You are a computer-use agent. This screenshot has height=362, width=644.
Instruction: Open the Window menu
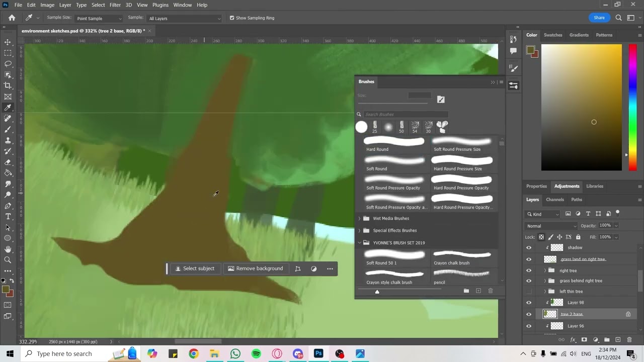tap(182, 5)
